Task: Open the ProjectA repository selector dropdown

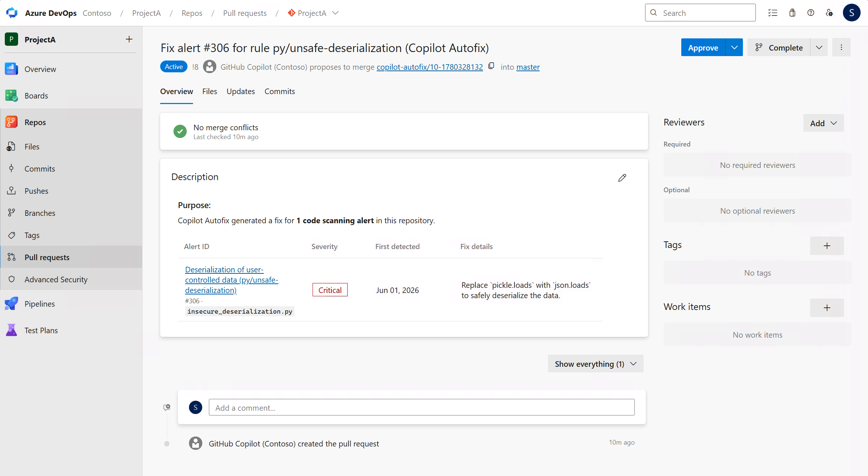Action: 313,13
